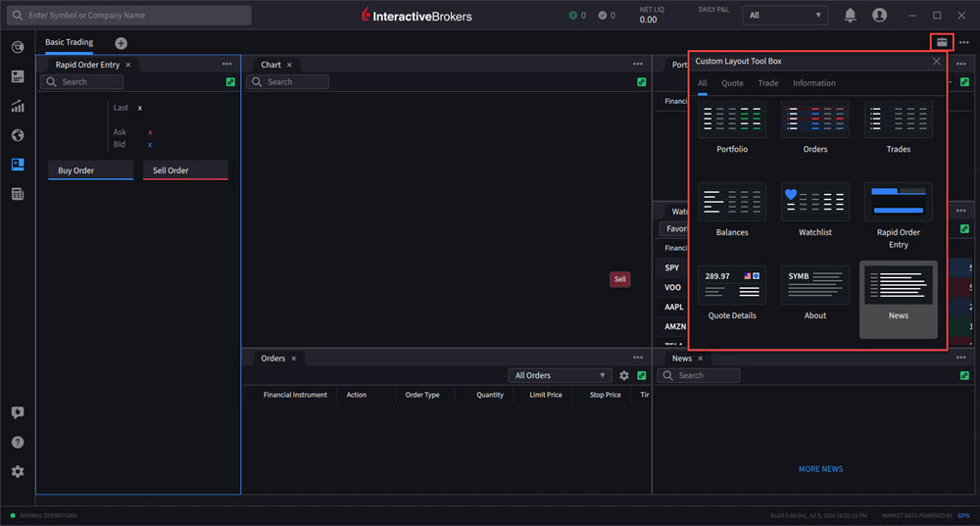
Task: Select AAPL in the watchlist
Action: click(674, 308)
